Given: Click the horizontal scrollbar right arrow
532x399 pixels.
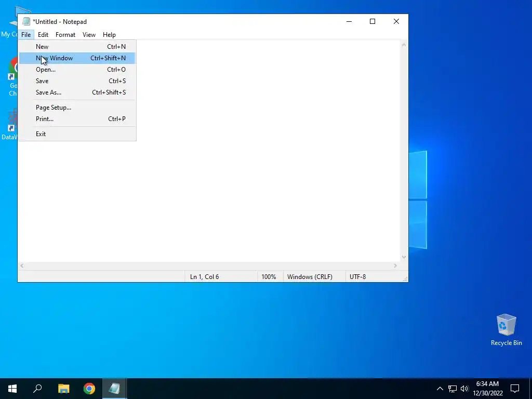Looking at the screenshot, I should click(x=395, y=265).
